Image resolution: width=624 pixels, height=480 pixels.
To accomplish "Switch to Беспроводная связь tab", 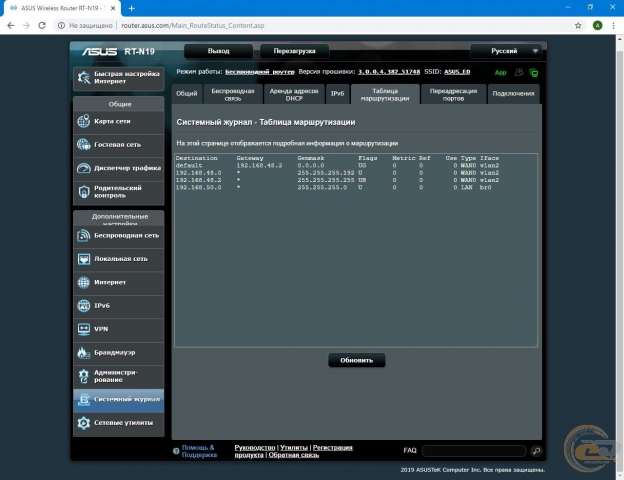I will (x=233, y=94).
